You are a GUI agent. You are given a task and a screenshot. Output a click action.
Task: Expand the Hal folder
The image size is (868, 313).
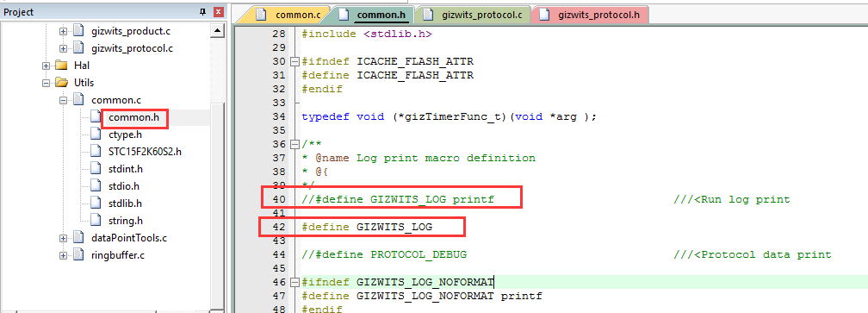coord(46,66)
